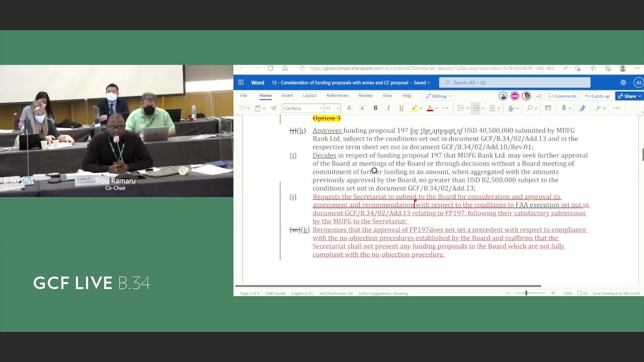Zoom out with the minus button
Screen dimensions: 644x362
point(508,293)
